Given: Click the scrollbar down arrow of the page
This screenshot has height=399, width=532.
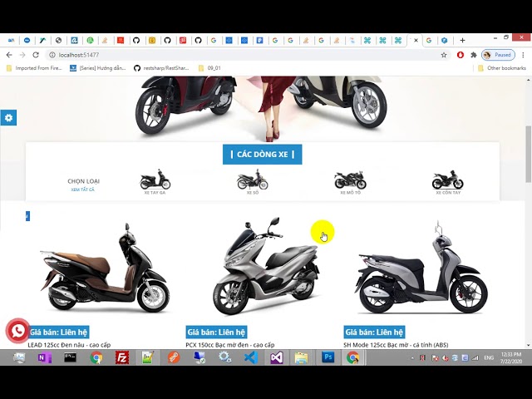Looking at the screenshot, I should point(529,346).
